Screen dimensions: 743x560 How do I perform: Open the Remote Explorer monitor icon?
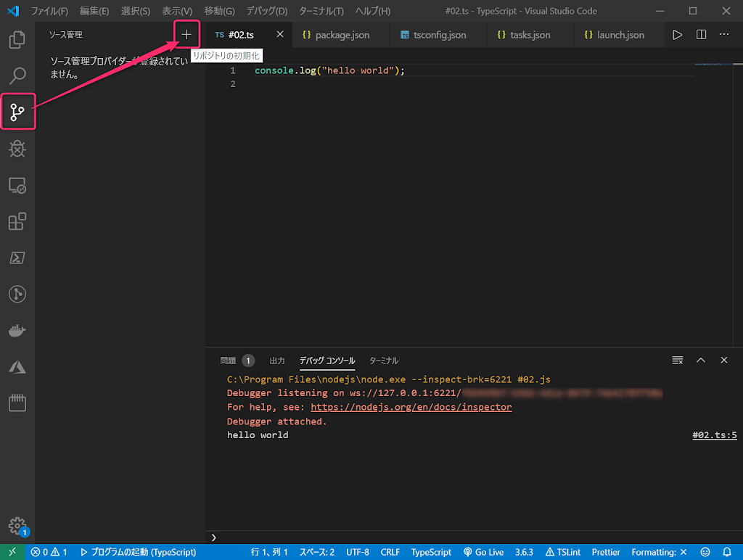(x=17, y=185)
